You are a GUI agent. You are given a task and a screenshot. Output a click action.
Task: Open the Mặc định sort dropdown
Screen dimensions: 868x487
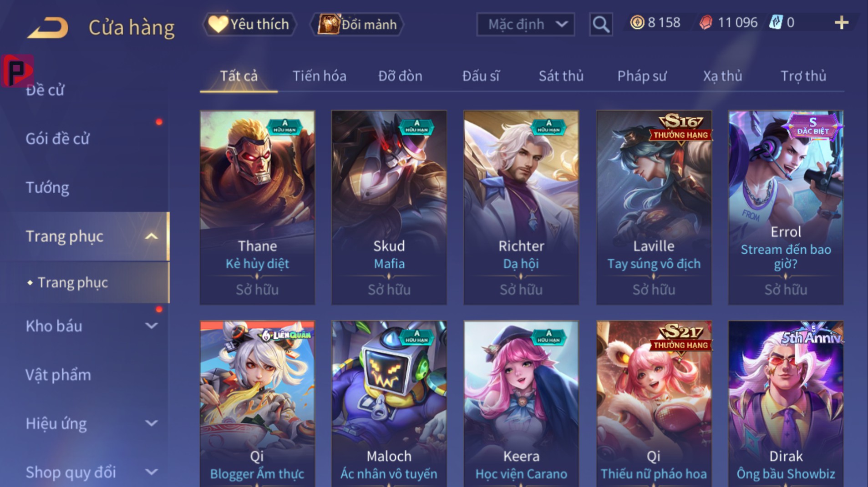point(525,24)
